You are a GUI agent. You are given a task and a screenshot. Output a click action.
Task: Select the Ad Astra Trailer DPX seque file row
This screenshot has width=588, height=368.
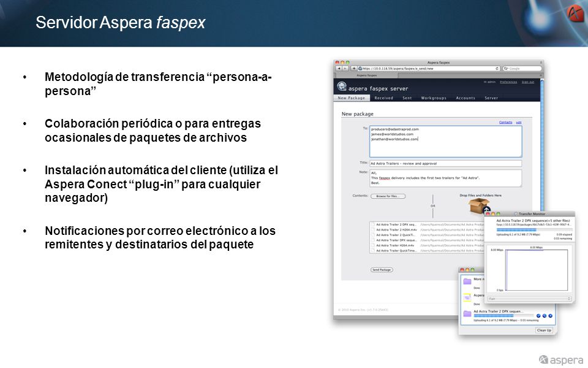point(427,240)
